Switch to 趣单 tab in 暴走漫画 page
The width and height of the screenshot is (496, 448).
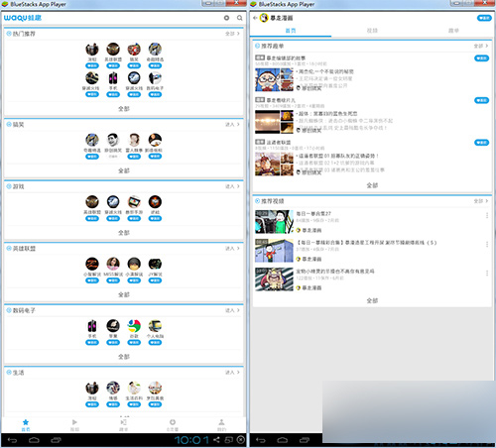pyautogui.click(x=453, y=31)
